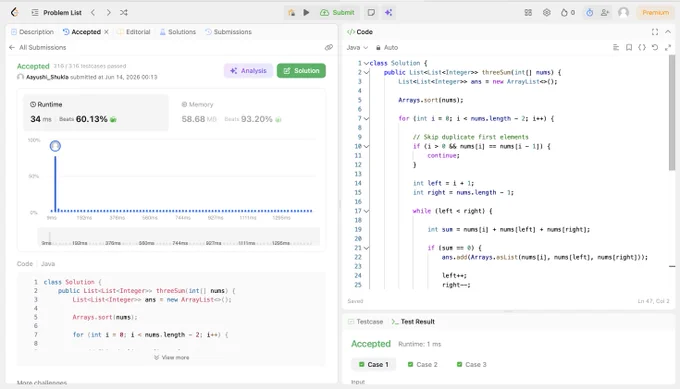Click the invite user icon

(x=605, y=13)
